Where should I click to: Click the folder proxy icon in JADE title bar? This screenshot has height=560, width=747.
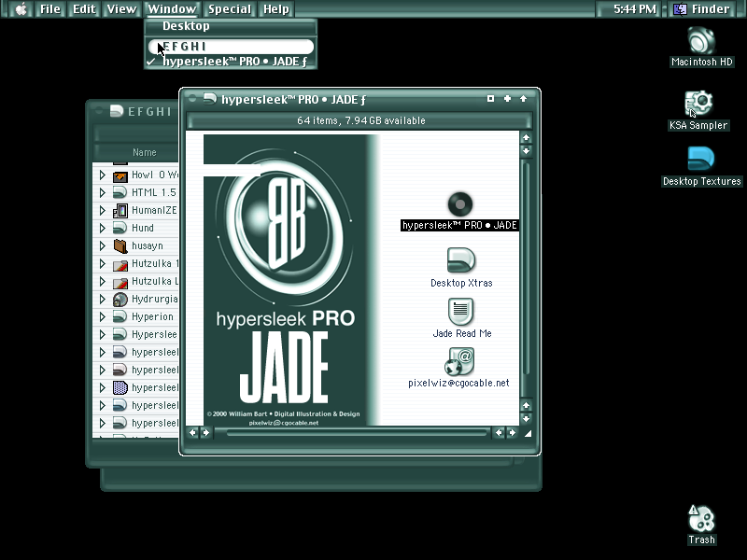pos(210,99)
